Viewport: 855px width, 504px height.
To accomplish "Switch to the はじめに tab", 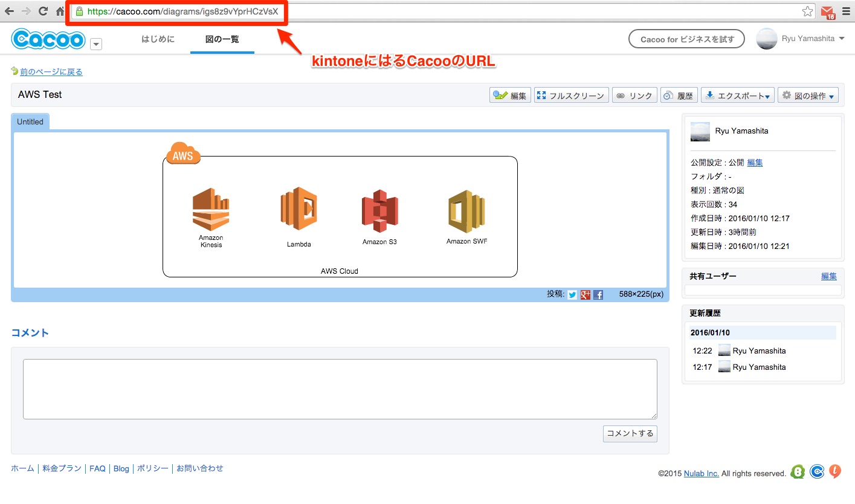I will tap(158, 39).
